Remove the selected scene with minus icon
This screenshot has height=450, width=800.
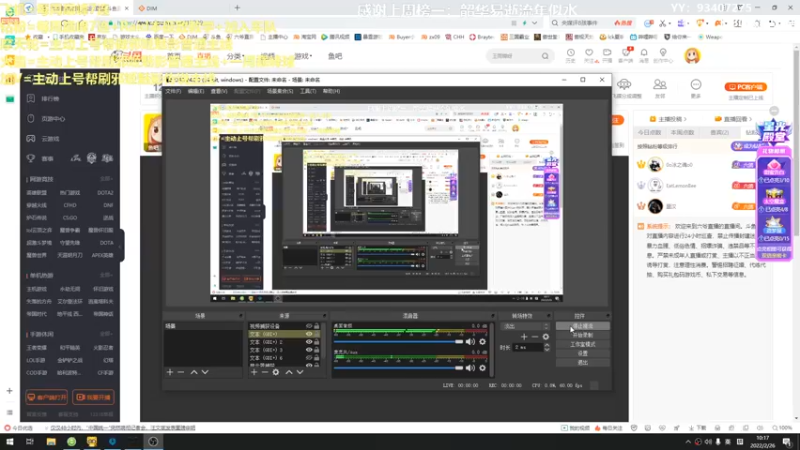coord(181,372)
